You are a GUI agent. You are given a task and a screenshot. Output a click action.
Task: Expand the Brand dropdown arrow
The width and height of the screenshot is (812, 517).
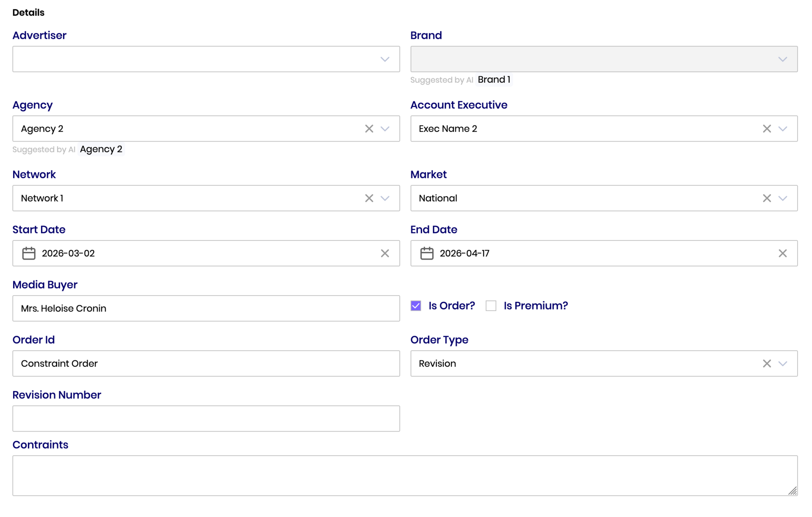tap(782, 59)
